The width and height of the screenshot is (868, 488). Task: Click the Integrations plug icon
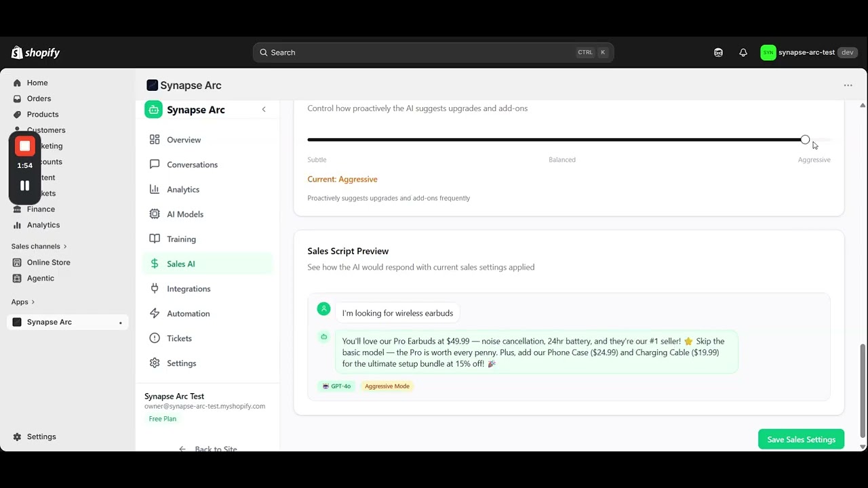click(x=155, y=289)
